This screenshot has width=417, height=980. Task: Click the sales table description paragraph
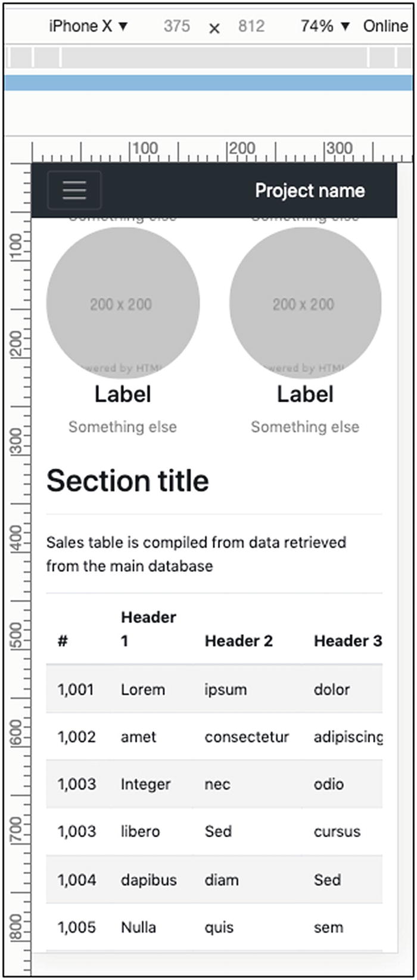pyautogui.click(x=197, y=554)
